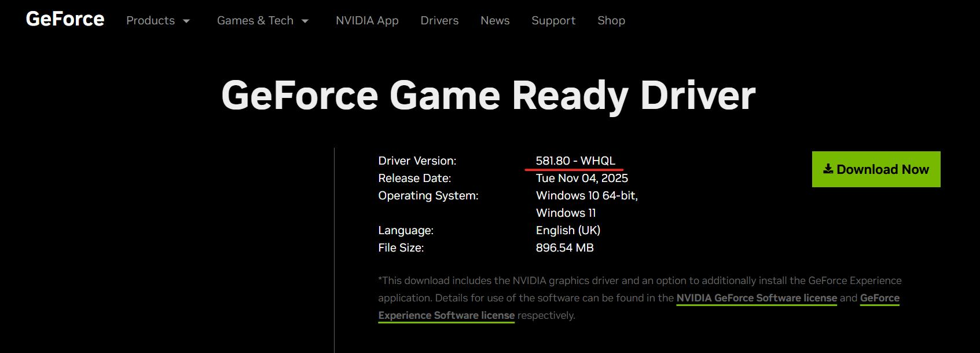Click the File Size: label
Screen dimensions: 980x353
(401, 248)
